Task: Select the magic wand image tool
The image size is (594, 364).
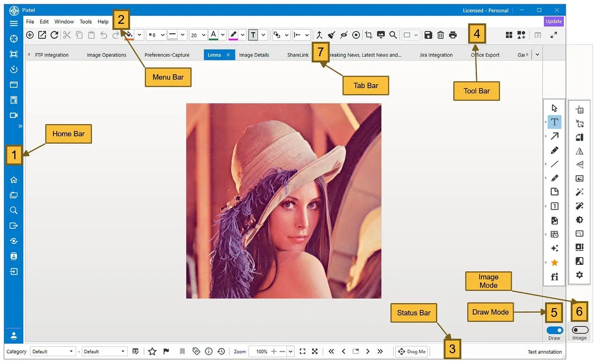Action: [x=579, y=192]
